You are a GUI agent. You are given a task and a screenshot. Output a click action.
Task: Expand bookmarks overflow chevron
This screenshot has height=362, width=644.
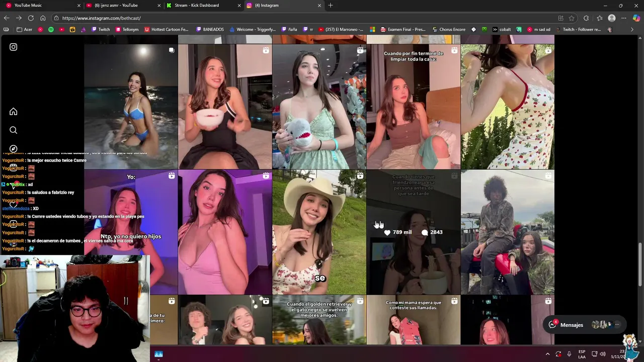pos(632,30)
